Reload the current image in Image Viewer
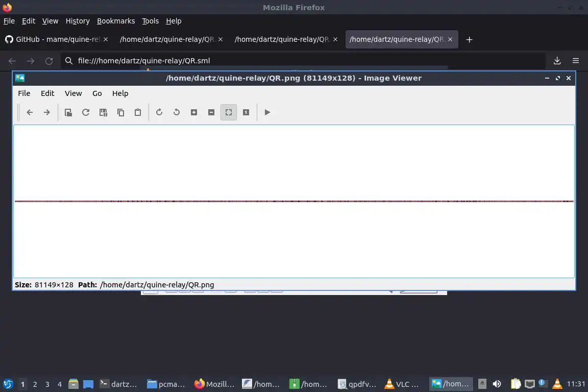The height and width of the screenshot is (392, 588). pos(86,112)
